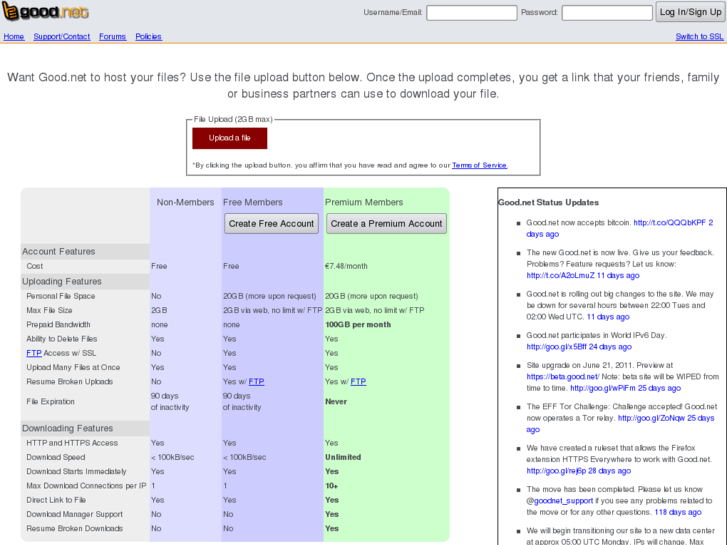
Task: Click the 'Personal File Space' row label
Action: (x=61, y=296)
